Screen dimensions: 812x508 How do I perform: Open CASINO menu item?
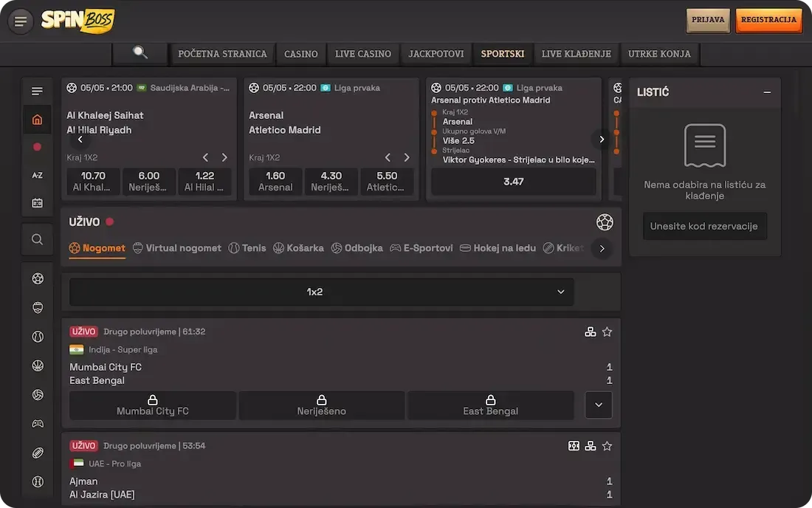[x=301, y=54]
